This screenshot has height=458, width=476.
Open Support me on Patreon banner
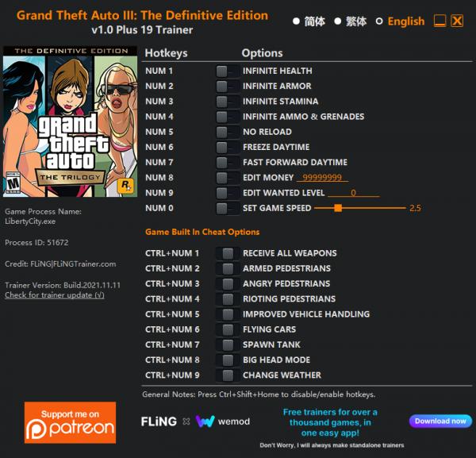click(x=70, y=422)
